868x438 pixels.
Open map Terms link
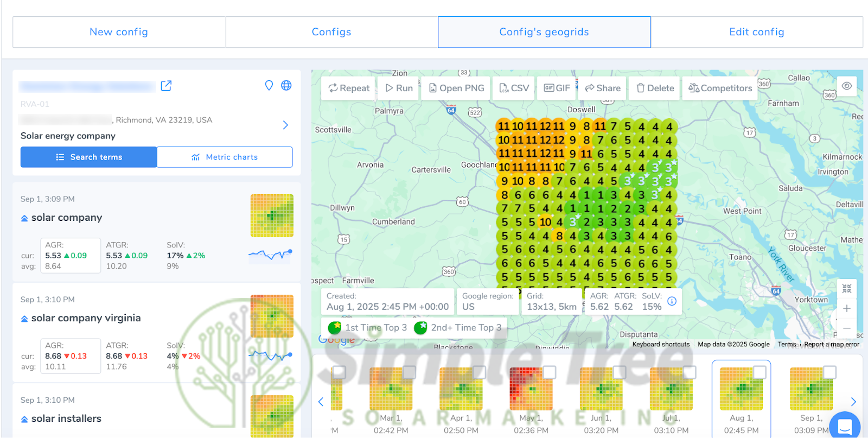787,344
